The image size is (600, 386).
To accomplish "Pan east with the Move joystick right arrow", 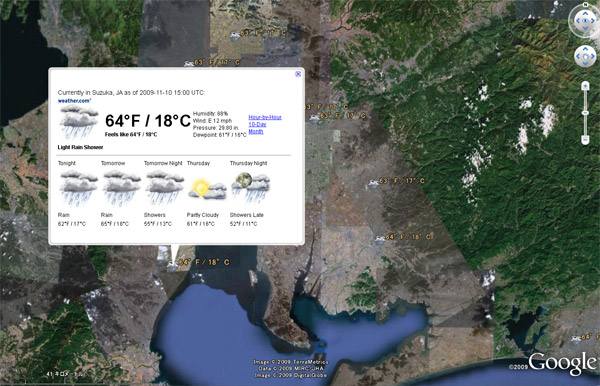I will pos(593,56).
